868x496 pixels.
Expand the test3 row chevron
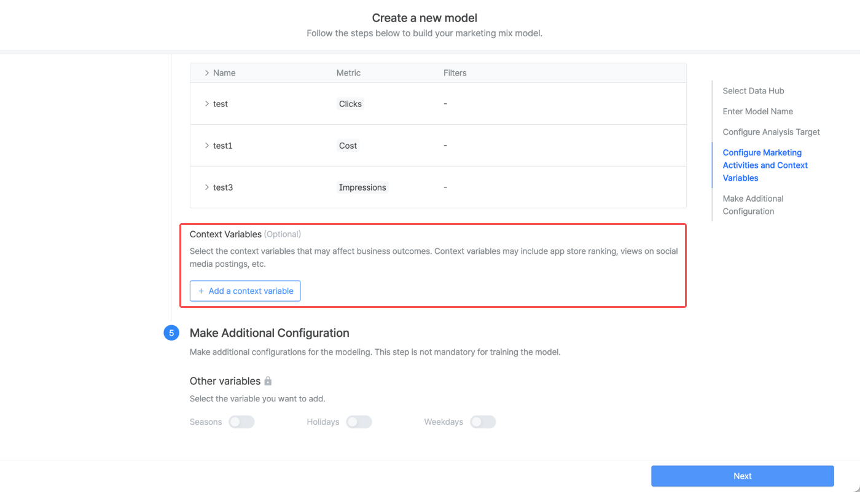click(207, 187)
